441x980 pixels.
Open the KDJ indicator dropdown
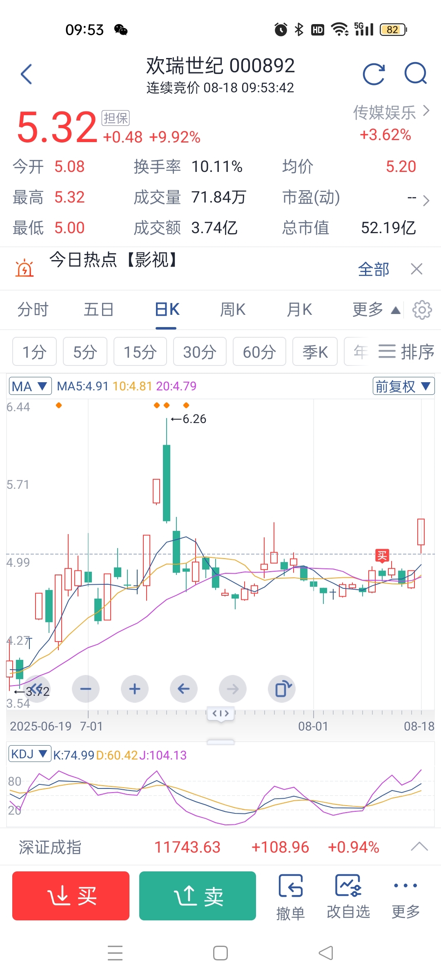[30, 754]
